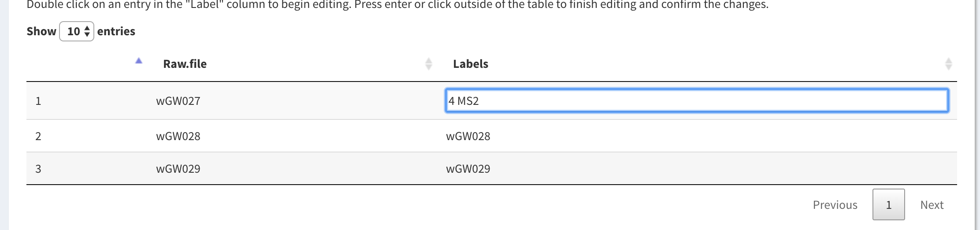Go to the Previous page
This screenshot has height=230, width=980.
(835, 205)
